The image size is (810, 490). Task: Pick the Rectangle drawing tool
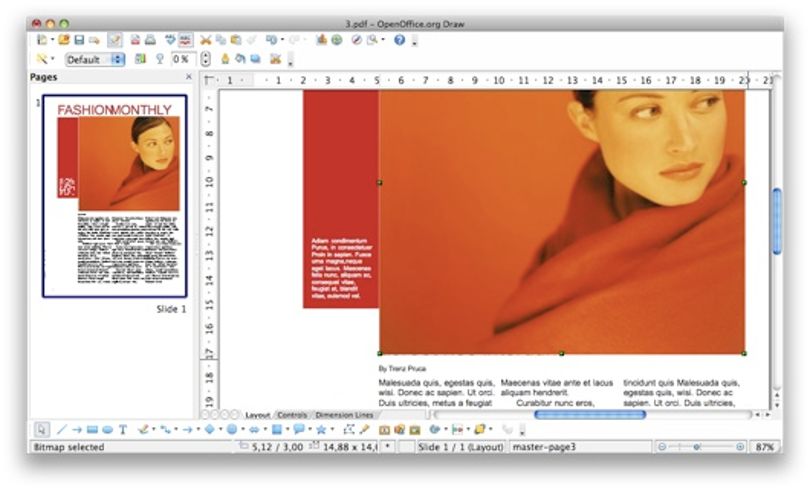click(92, 429)
